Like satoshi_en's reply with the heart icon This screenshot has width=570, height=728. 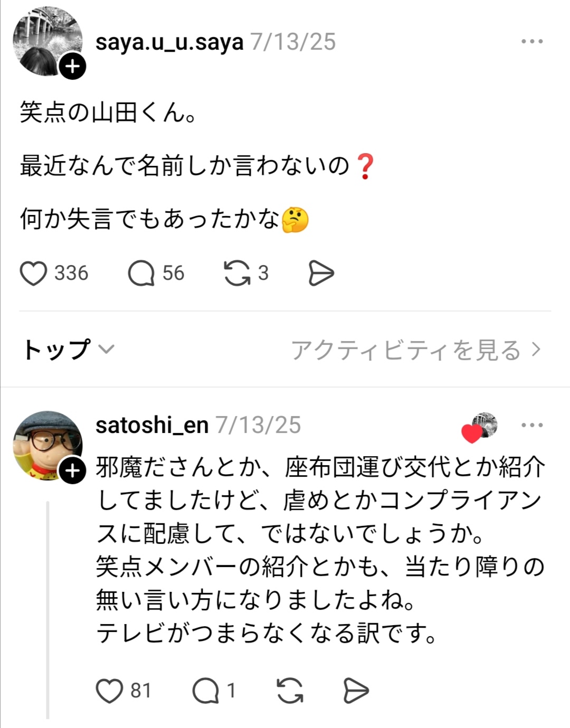(x=109, y=691)
